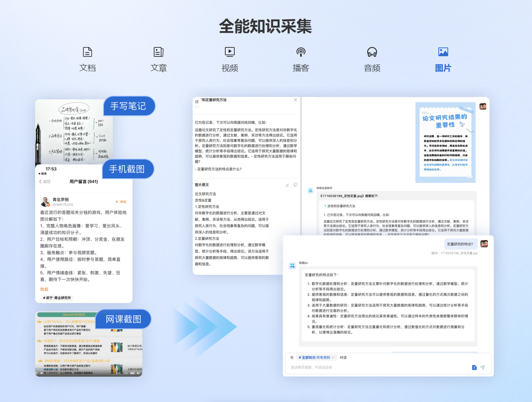Open the 文章 tab label

click(159, 68)
